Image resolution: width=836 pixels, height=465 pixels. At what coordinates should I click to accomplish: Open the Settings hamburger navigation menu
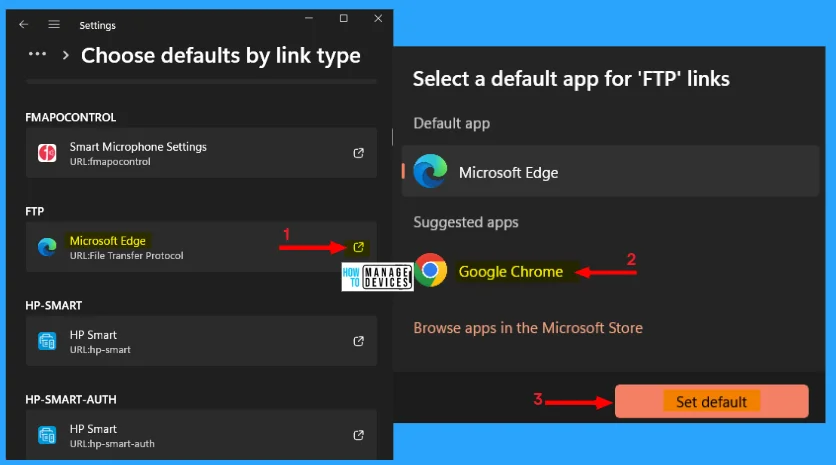point(54,25)
